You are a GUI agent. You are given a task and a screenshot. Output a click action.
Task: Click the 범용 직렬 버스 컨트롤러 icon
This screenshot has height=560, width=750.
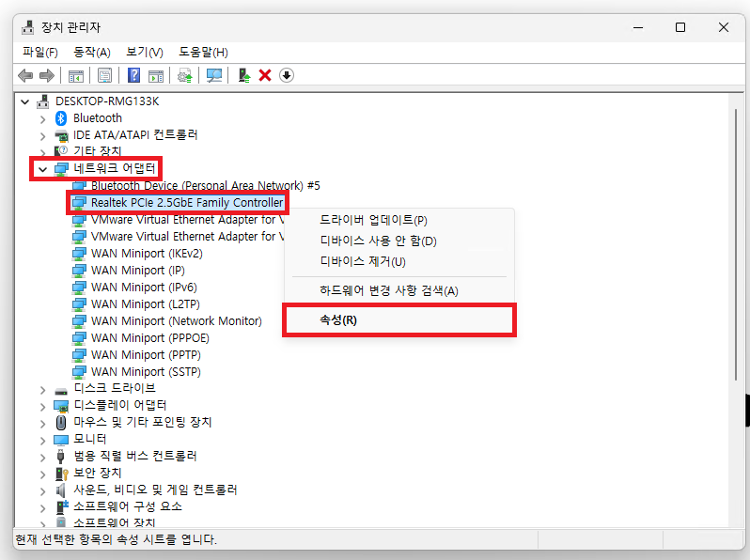[x=61, y=457]
